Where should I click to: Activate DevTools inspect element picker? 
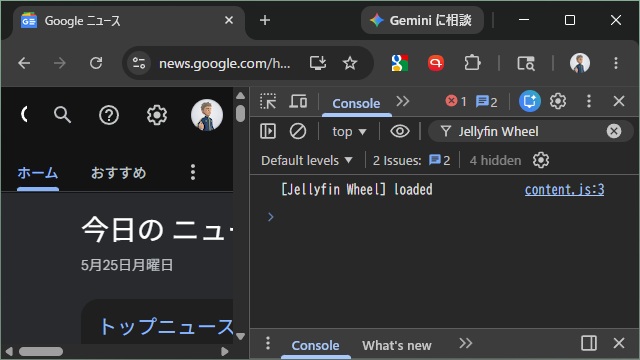tap(268, 101)
